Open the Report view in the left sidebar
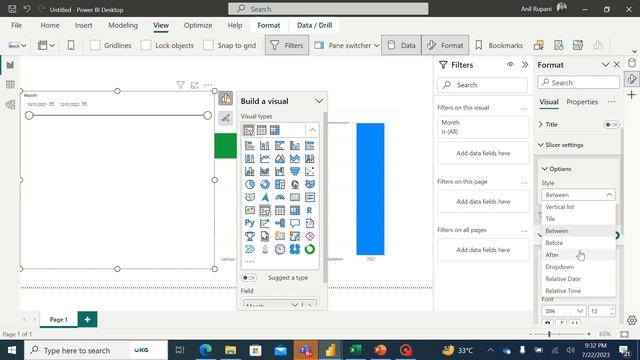Screen dimensions: 640x360 [10, 65]
